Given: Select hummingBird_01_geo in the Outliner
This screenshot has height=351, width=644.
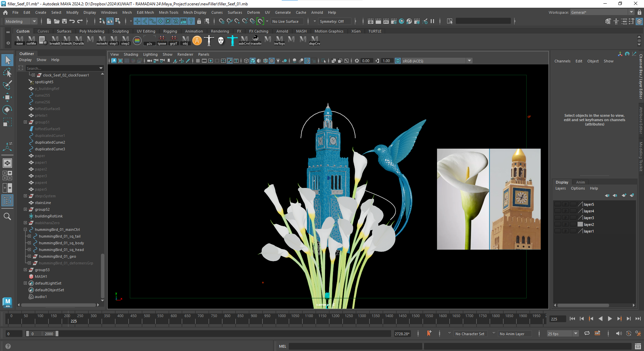Looking at the screenshot, I should (x=57, y=256).
